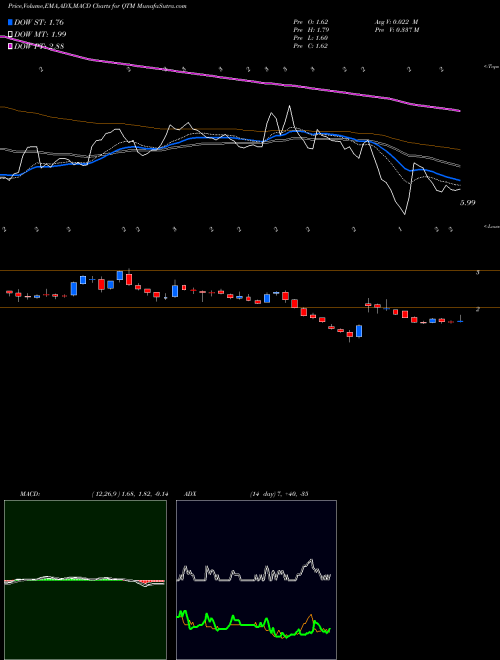This screenshot has height=660, width=500.
Task: Click the blue DOW ST legend swatch
Action: tap(10, 22)
